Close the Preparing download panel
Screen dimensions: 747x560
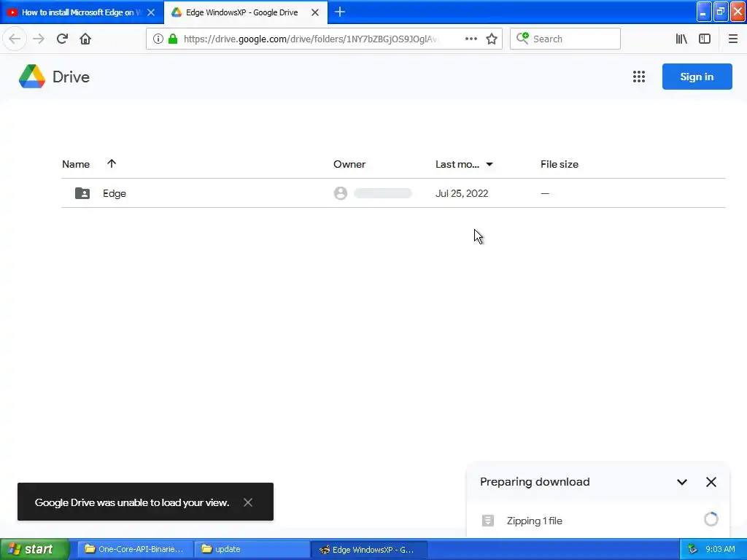click(711, 482)
